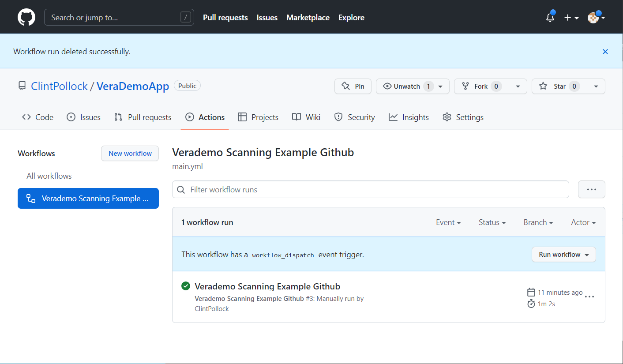Click the New workflow button

tap(130, 153)
